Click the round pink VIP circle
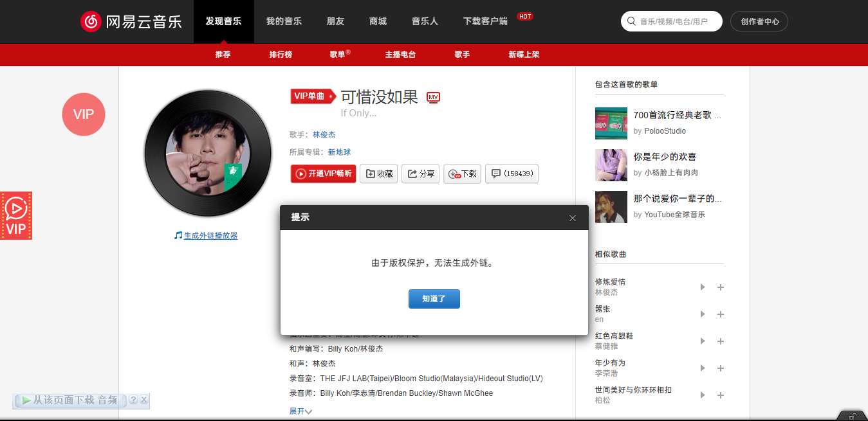This screenshot has width=868, height=421. [84, 114]
